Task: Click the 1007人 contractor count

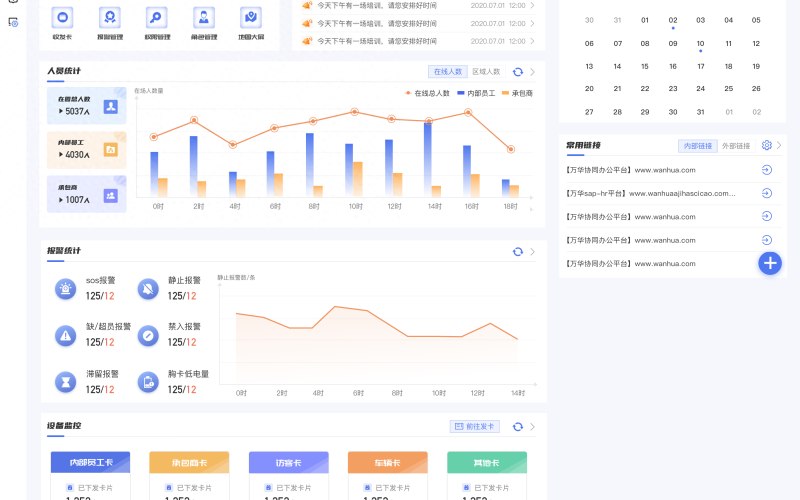Action: (x=78, y=199)
